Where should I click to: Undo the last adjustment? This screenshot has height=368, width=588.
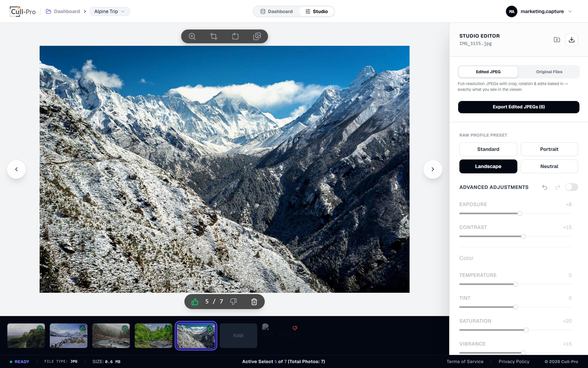point(545,187)
